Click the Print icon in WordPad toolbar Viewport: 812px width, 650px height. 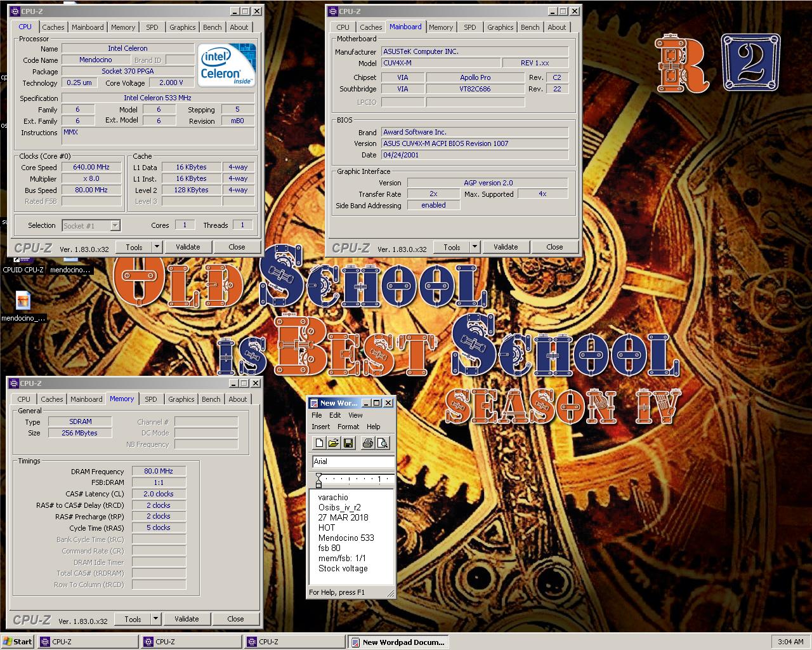(x=367, y=443)
